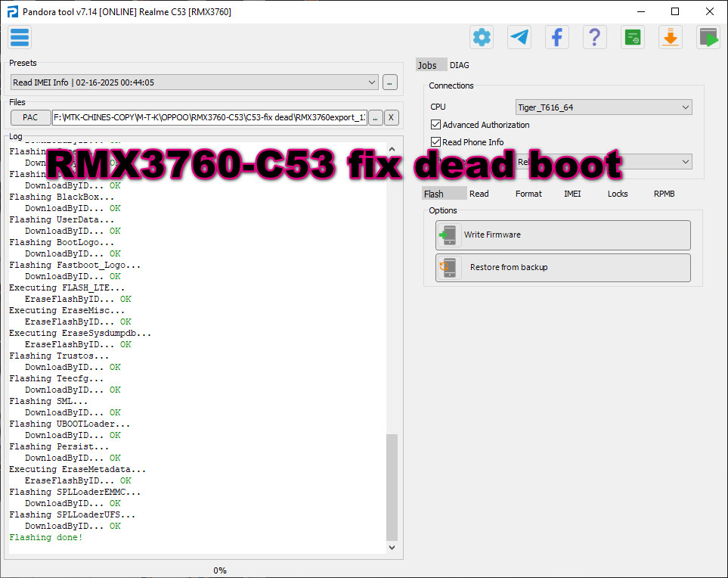728x578 pixels.
Task: Toggle the Read Phone Info checkbox
Action: [436, 142]
